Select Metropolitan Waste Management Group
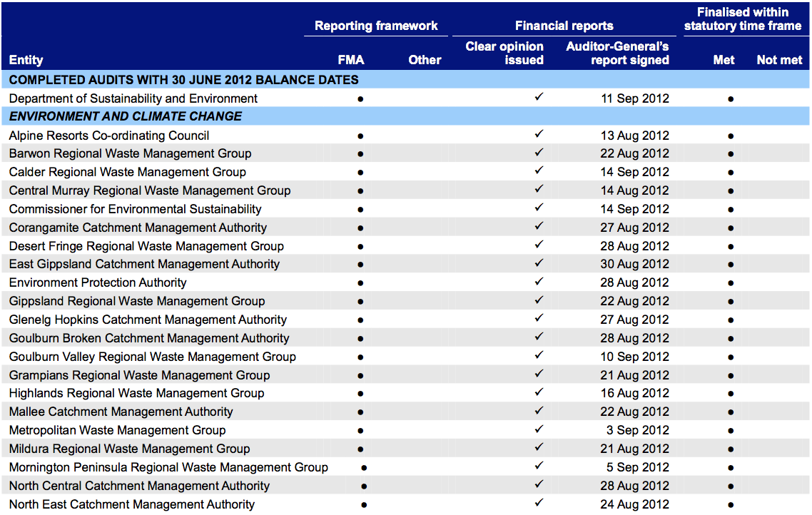Viewport: 812px width, 515px height. (x=117, y=431)
